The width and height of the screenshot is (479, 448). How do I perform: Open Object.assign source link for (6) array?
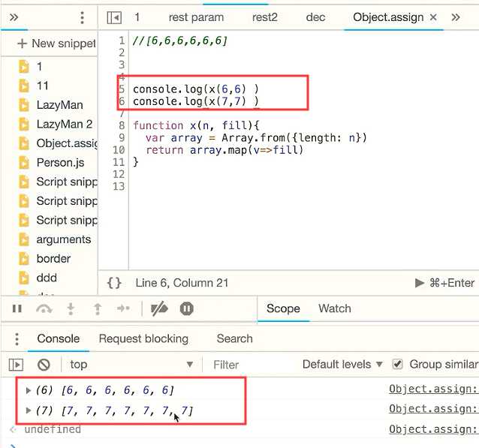click(x=433, y=389)
